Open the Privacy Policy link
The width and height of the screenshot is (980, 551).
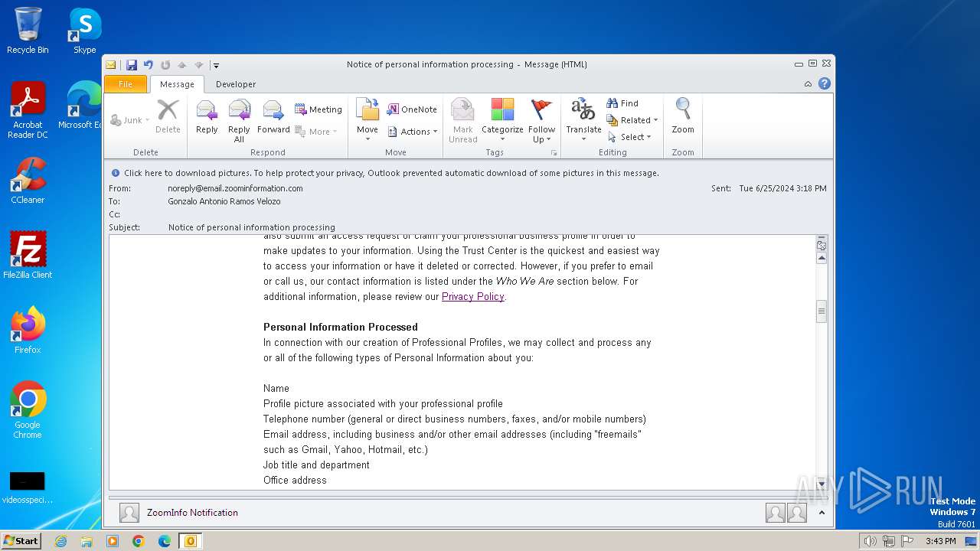pyautogui.click(x=472, y=296)
